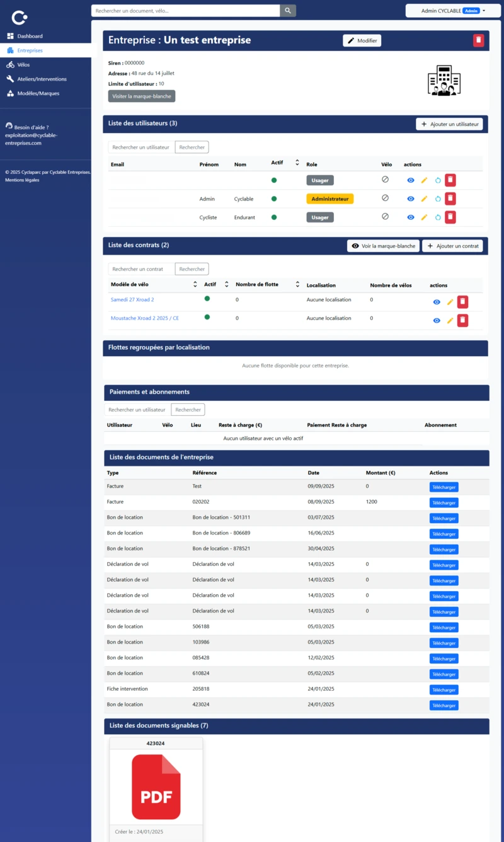Viewport: 504px width, 842px height.
Task: Open the Samedi 27 Xroad 2 link
Action: click(132, 300)
